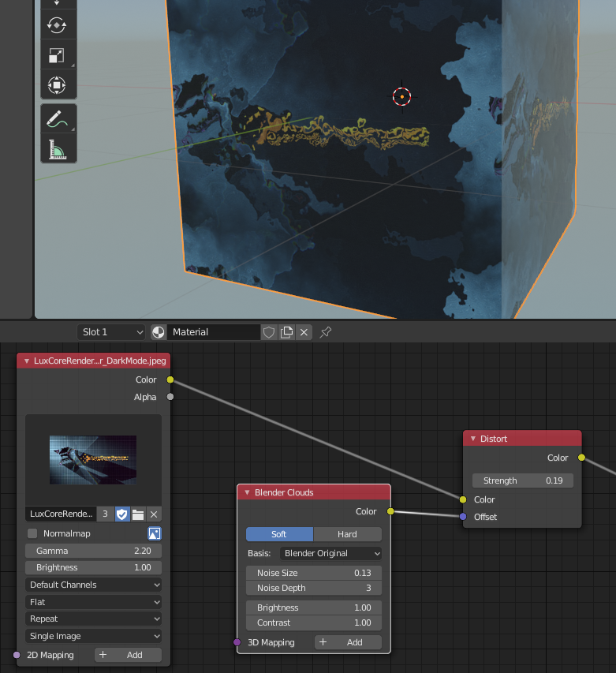Select Soft noise type
This screenshot has height=673, width=616.
point(280,534)
